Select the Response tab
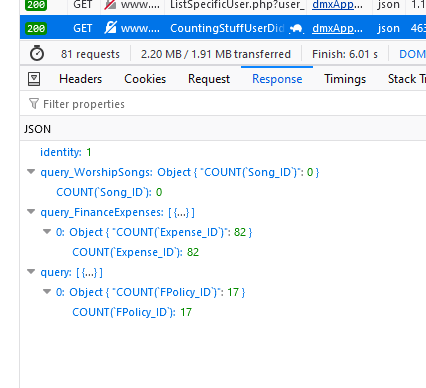Viewport: 426px width, 388px height. point(277,79)
